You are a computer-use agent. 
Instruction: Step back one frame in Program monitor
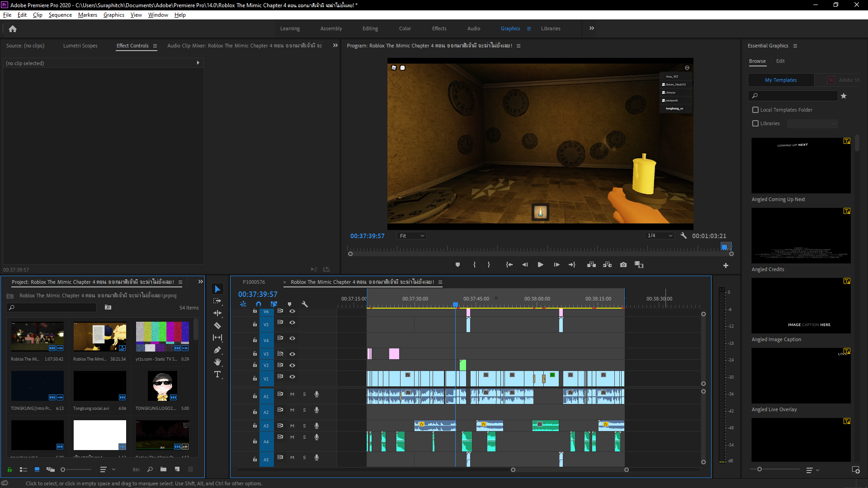(525, 265)
